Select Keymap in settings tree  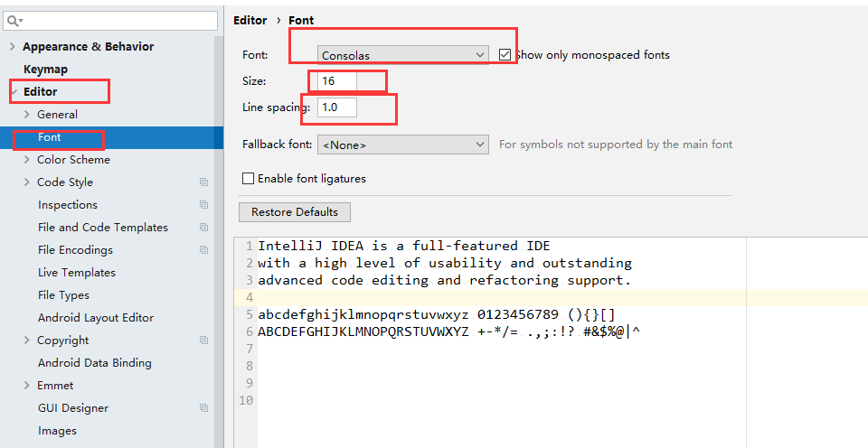click(x=45, y=70)
